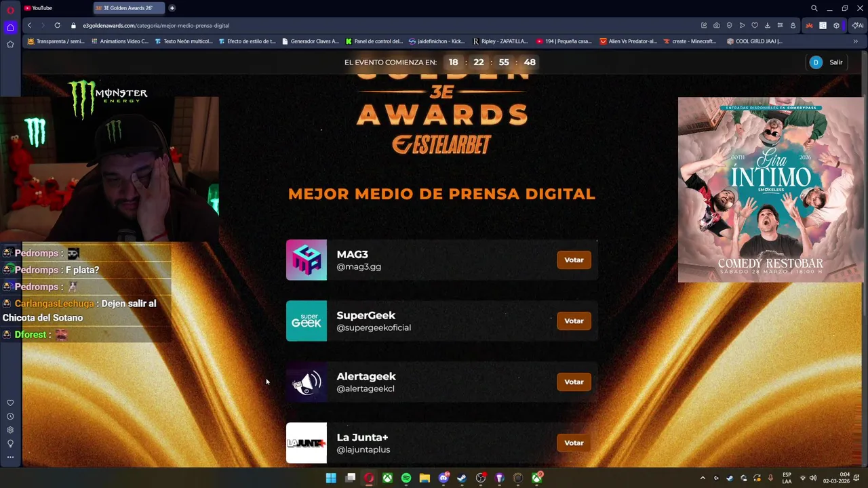Click the Alertageek megaphone logo
The height and width of the screenshot is (488, 868).
pos(307,382)
